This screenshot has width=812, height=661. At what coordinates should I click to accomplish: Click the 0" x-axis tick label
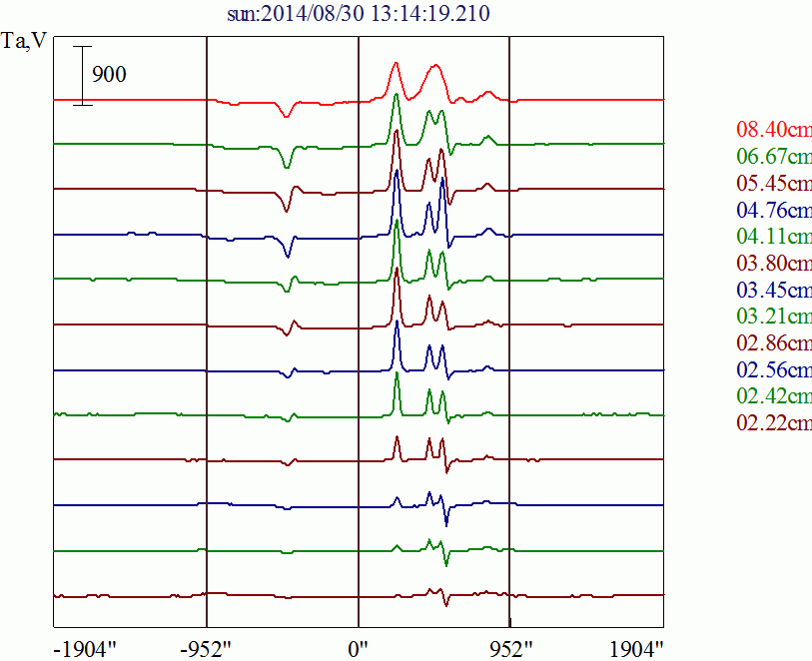358,649
